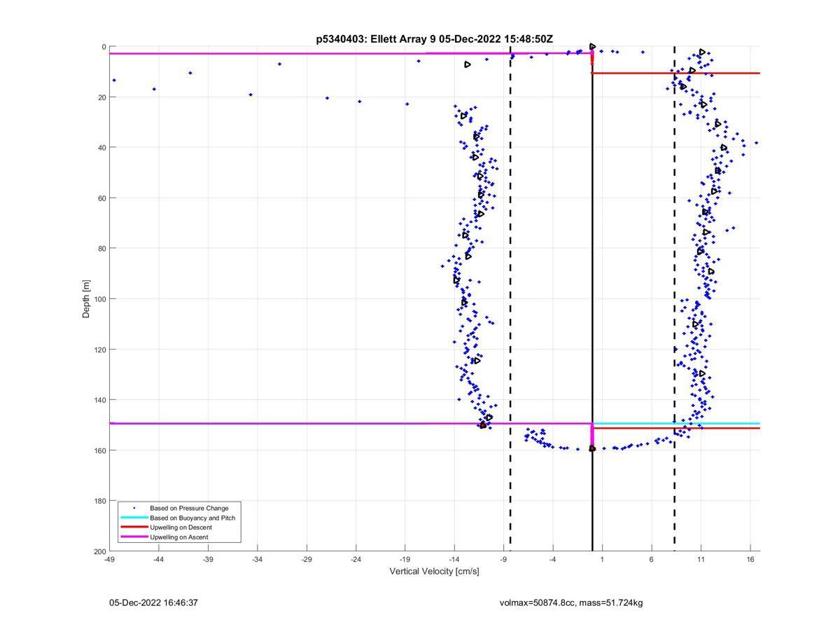
Task: Click the y-axis tick label '60'
Action: point(102,198)
